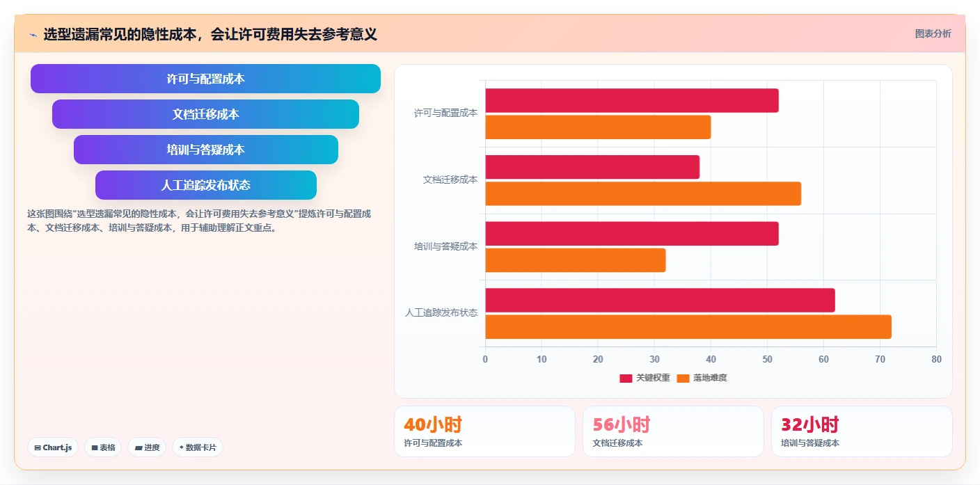Click the 进度 tag chip
Screen dimensions: 980x485
147,447
